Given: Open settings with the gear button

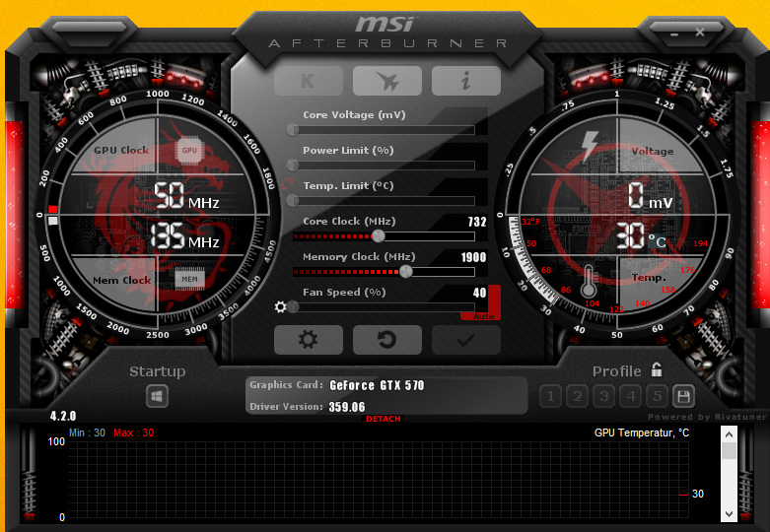Looking at the screenshot, I should pyautogui.click(x=308, y=340).
